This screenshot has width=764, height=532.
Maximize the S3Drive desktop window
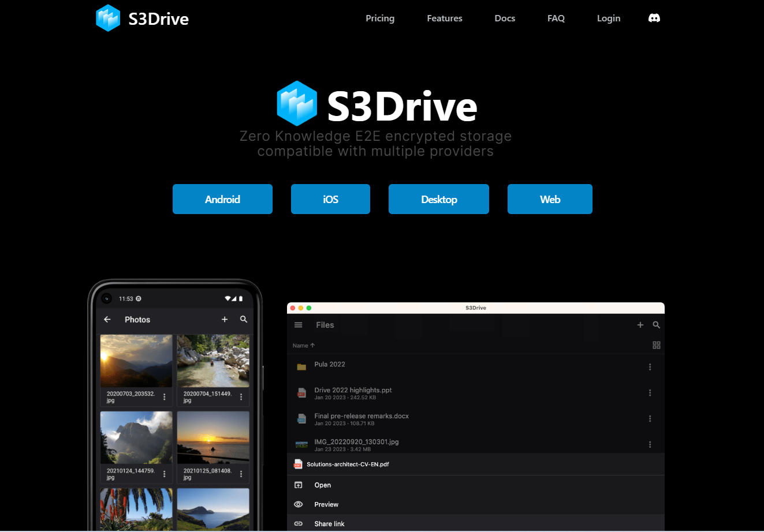[x=309, y=308]
